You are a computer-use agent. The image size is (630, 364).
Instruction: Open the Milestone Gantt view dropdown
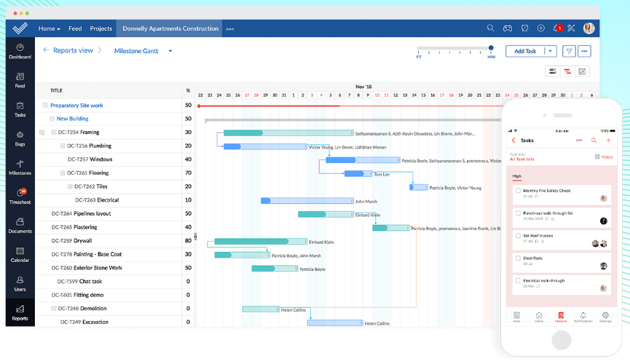pyautogui.click(x=170, y=51)
